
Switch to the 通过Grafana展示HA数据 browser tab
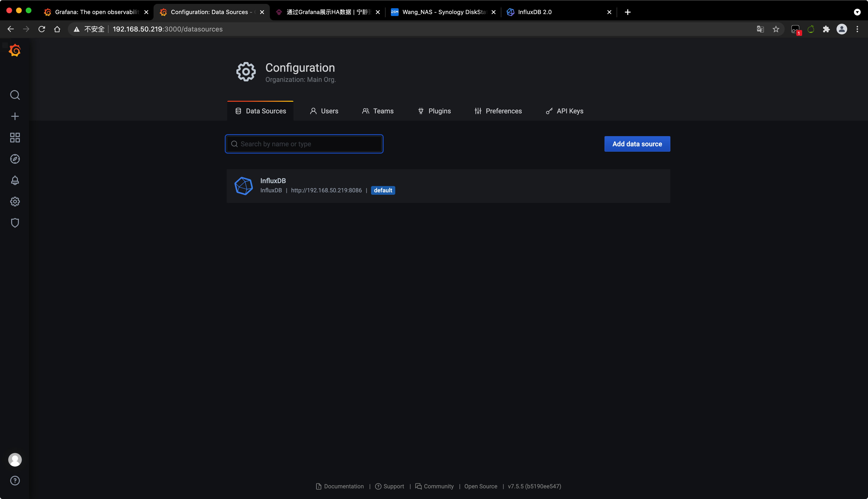(x=328, y=12)
